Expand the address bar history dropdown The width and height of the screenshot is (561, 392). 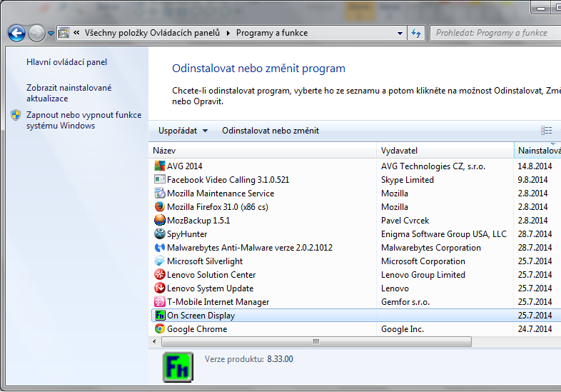point(398,33)
